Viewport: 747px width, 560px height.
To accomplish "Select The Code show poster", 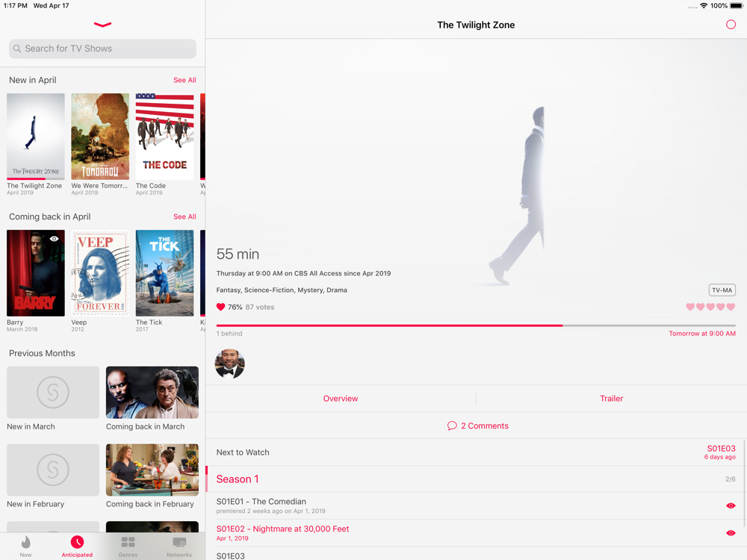I will (165, 137).
